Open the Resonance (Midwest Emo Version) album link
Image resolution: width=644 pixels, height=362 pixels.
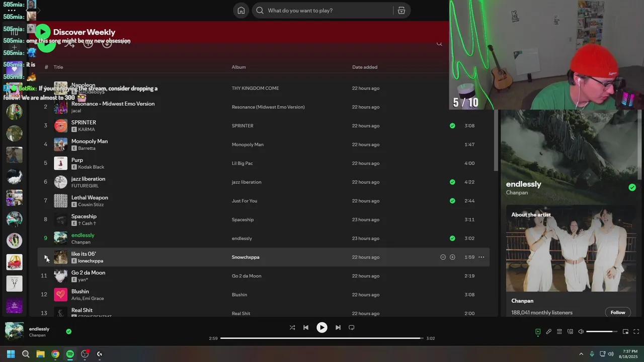(x=268, y=107)
